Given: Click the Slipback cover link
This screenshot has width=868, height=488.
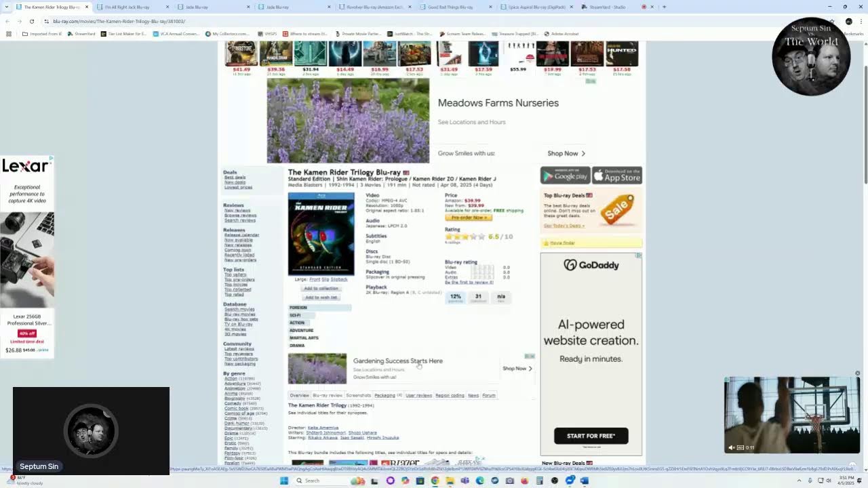Looking at the screenshot, I should point(339,279).
